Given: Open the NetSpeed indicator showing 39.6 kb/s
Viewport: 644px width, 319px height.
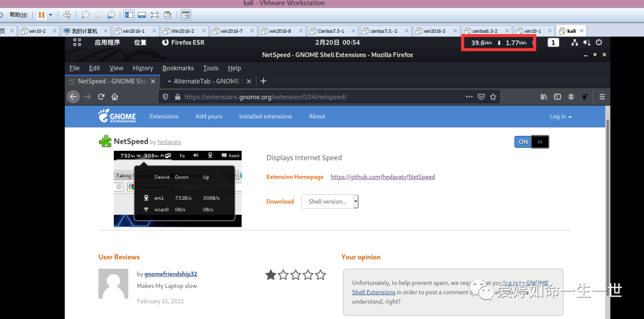Looking at the screenshot, I should click(502, 43).
